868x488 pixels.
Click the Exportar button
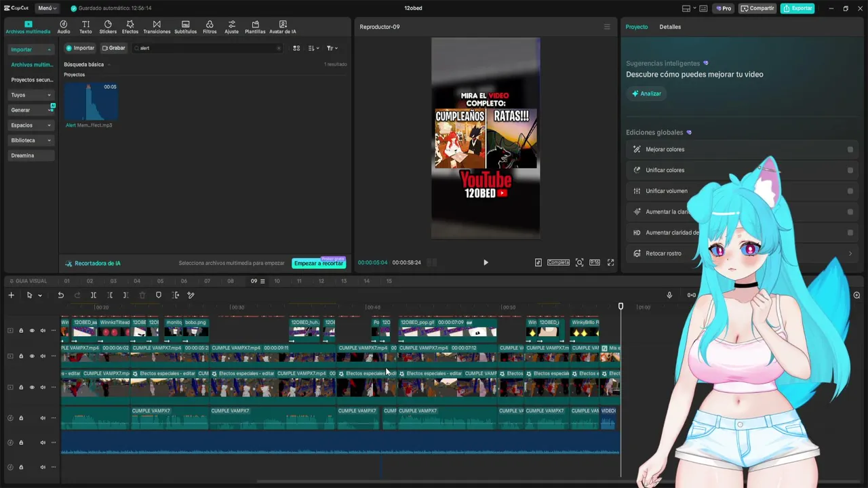click(x=797, y=8)
